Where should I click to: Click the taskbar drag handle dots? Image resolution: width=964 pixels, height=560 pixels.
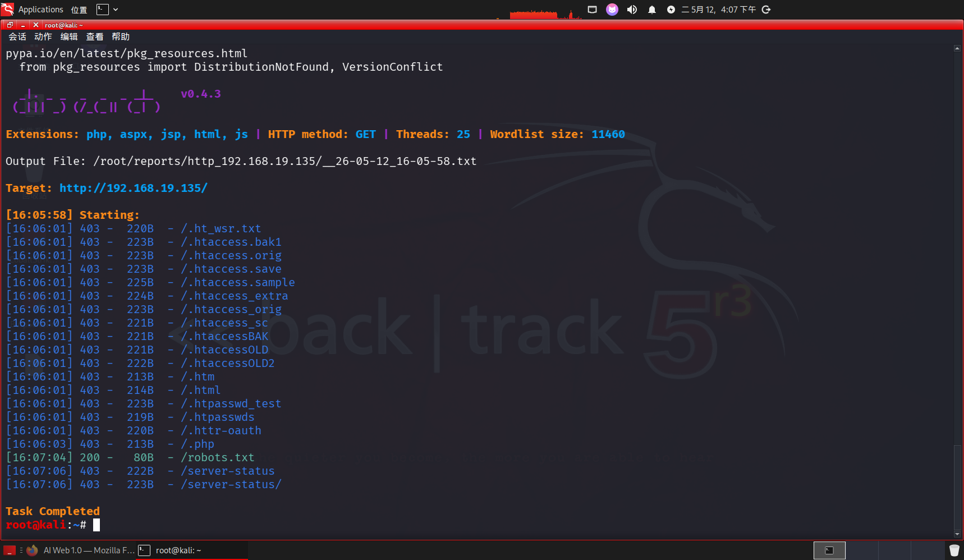pyautogui.click(x=21, y=550)
